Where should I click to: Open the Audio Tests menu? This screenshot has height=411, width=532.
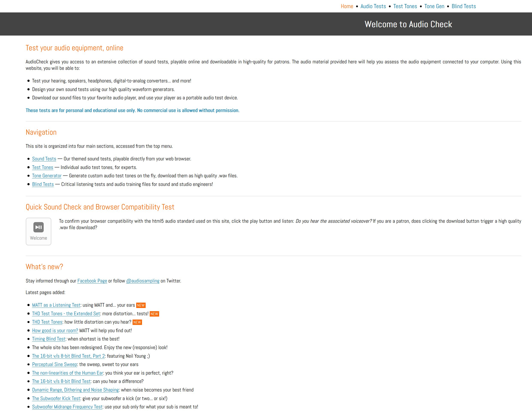373,6
